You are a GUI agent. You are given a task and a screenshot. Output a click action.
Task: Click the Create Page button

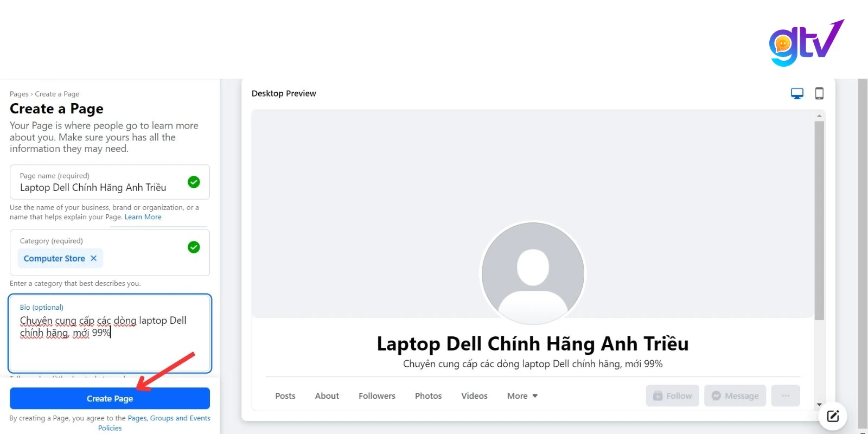point(110,398)
